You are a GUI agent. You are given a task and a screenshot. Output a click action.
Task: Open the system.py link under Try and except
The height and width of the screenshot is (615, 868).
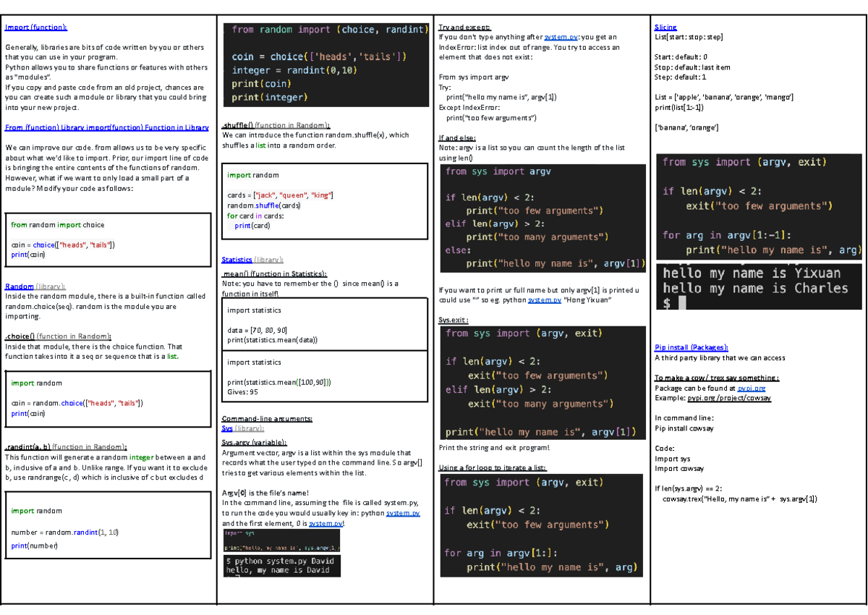click(x=561, y=37)
